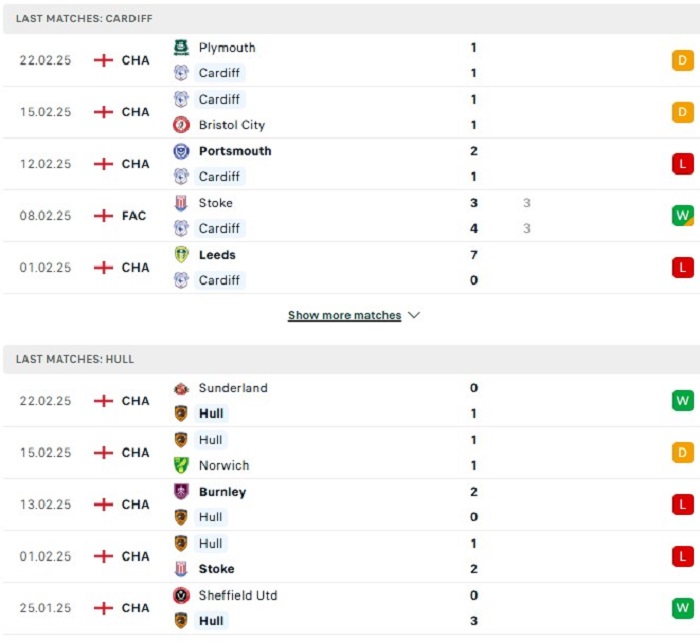This screenshot has width=700, height=642.
Task: Expand the Show more matches chevron
Action: tap(414, 315)
